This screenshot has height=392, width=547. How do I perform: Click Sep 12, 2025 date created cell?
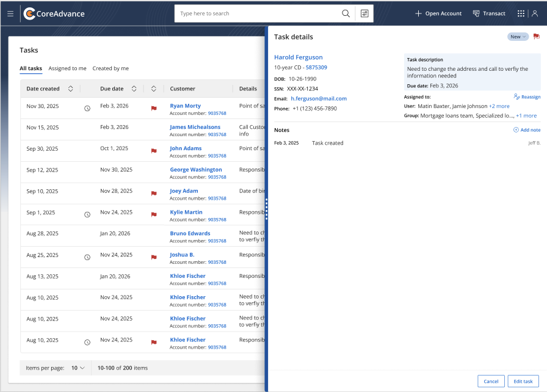tap(42, 170)
